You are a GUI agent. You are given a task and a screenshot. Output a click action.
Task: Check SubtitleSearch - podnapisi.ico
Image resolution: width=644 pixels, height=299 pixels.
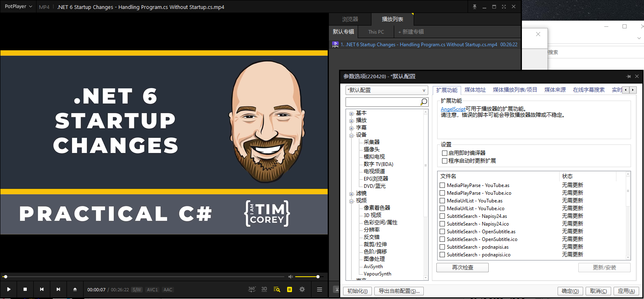tap(442, 254)
